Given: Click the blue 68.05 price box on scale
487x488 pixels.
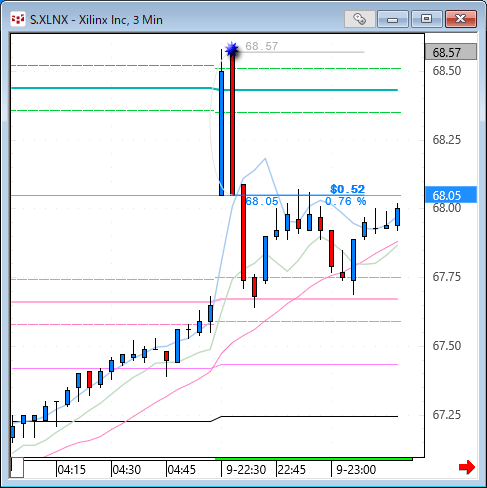Looking at the screenshot, I should pos(451,195).
